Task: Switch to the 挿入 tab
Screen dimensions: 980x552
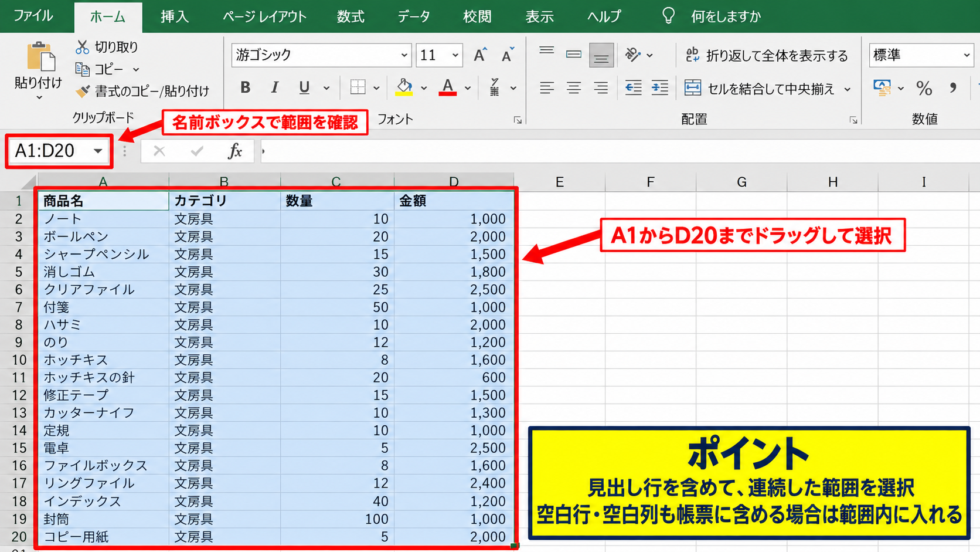Action: tap(175, 16)
